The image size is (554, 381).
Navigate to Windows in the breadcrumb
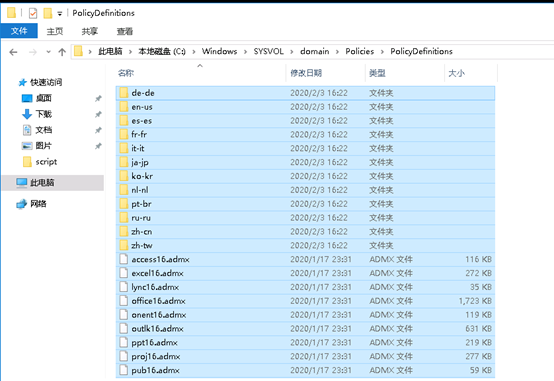coord(219,52)
